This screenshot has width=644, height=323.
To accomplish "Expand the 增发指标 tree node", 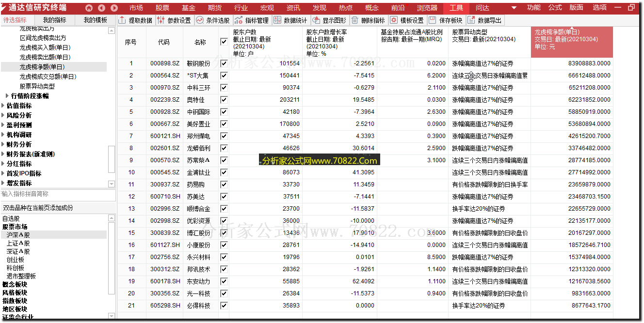I will (3, 183).
